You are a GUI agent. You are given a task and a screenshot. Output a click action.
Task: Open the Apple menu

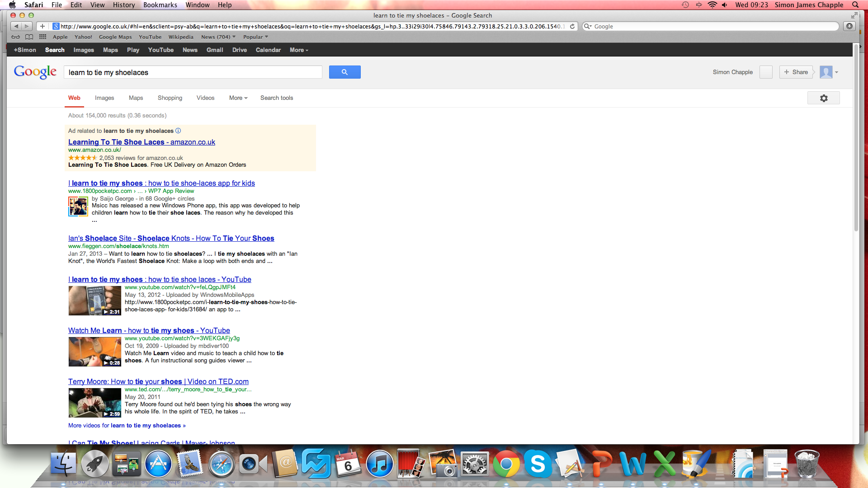click(x=13, y=5)
